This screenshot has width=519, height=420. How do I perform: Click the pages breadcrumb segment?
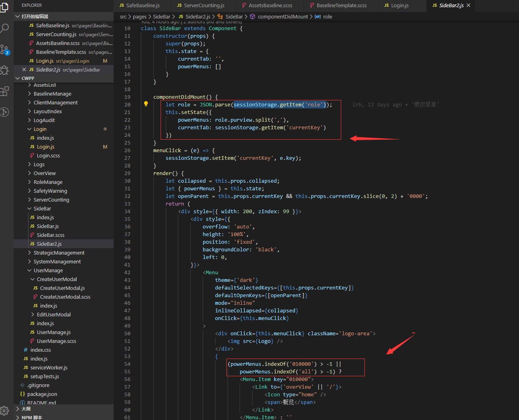coord(140,16)
